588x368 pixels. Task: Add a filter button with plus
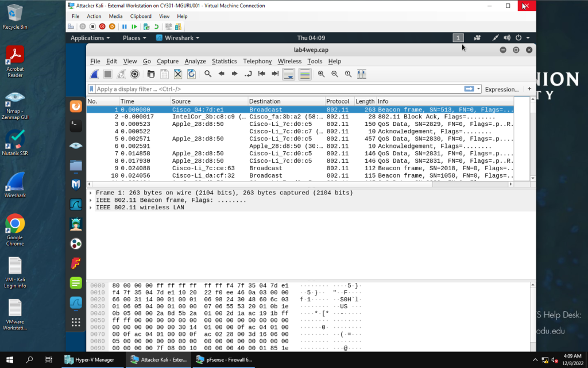click(x=529, y=89)
